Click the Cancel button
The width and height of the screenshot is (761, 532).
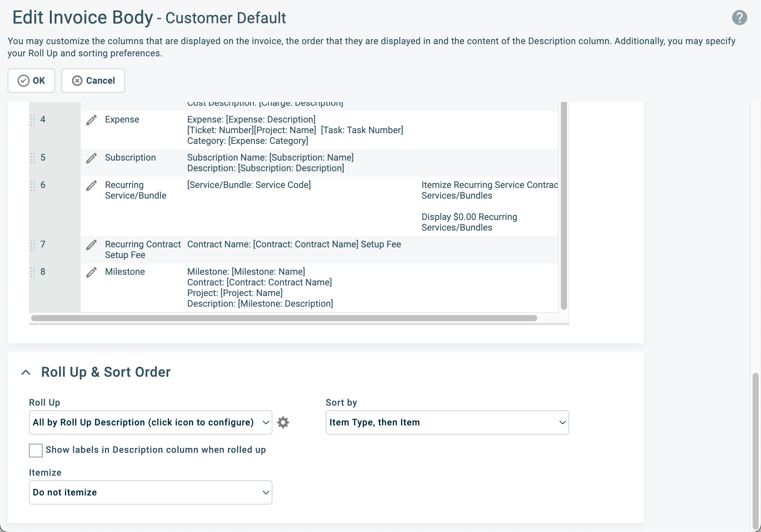[93, 81]
